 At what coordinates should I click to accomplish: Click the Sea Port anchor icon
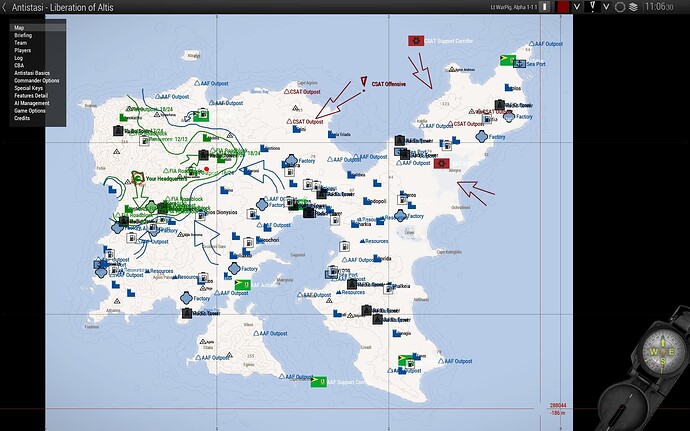[520, 63]
